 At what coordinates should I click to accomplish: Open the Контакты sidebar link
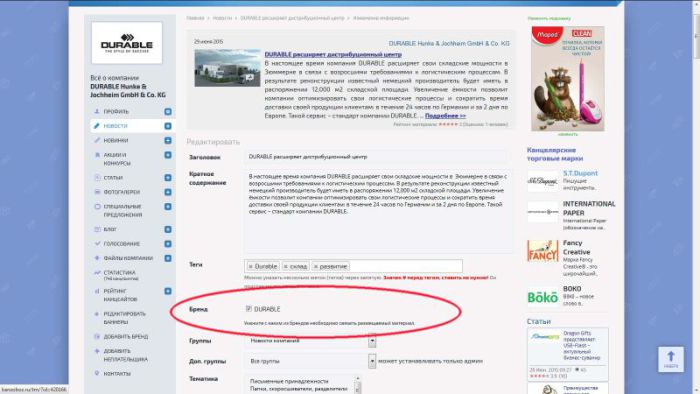point(117,373)
